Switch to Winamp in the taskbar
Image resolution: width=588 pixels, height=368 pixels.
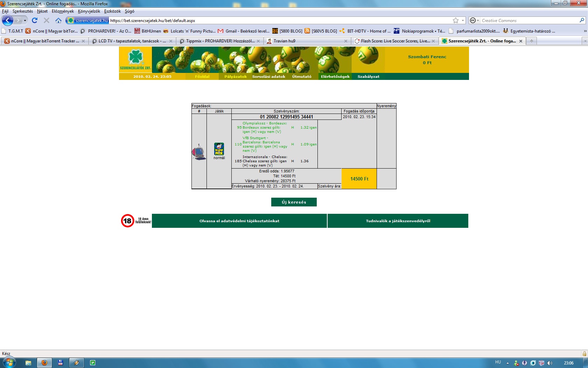pyautogui.click(x=77, y=363)
